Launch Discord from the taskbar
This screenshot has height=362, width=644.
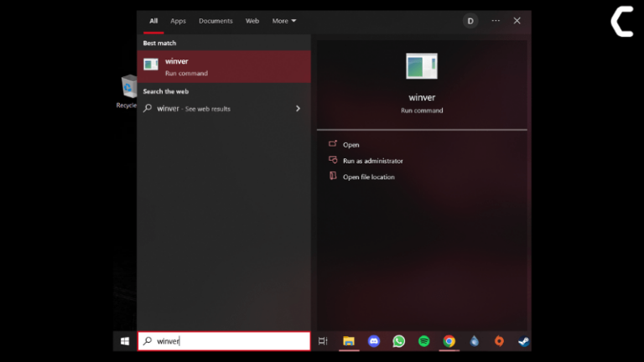[x=374, y=341]
